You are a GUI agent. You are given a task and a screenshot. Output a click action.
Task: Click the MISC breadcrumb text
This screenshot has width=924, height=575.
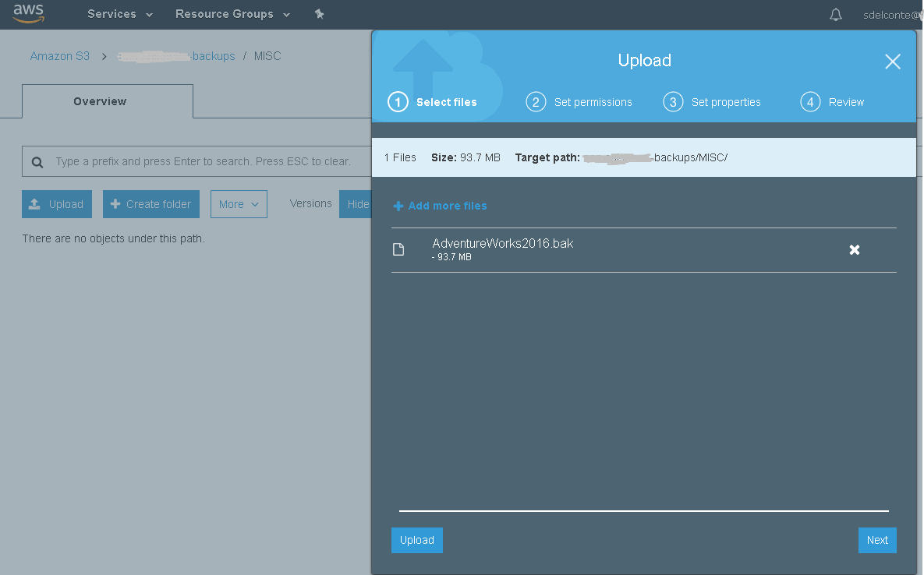click(267, 56)
